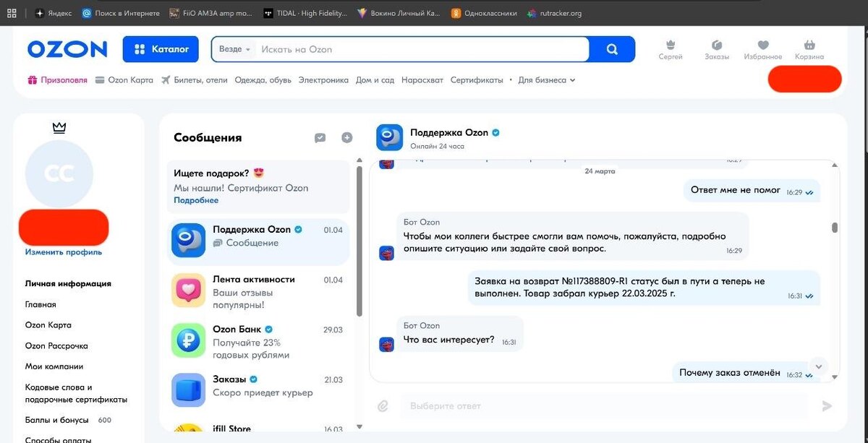868x443 pixels.
Task: Click Подробнее in the gift banner
Action: [196, 200]
